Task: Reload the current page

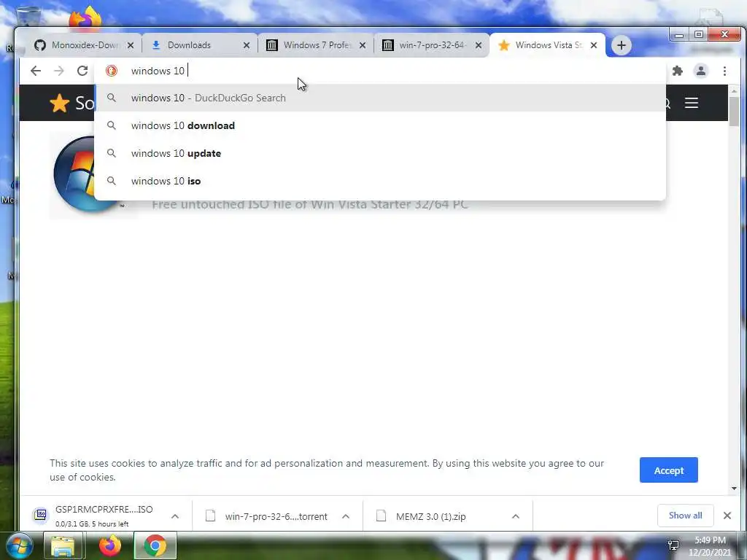Action: (82, 71)
